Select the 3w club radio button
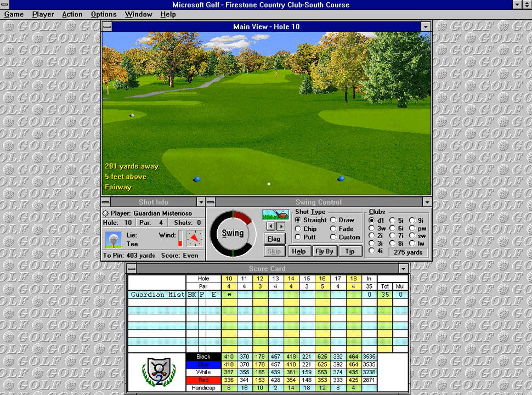Image resolution: width=532 pixels, height=395 pixels. point(371,228)
